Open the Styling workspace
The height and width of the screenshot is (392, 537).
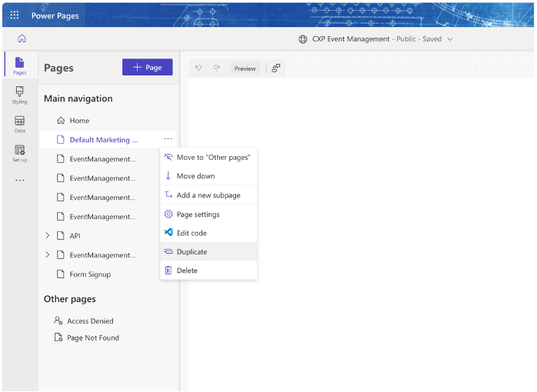pyautogui.click(x=19, y=95)
